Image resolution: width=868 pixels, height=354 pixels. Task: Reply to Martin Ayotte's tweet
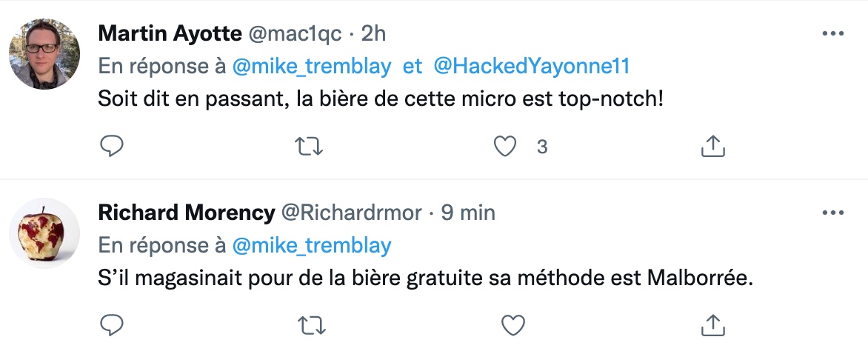(x=111, y=146)
